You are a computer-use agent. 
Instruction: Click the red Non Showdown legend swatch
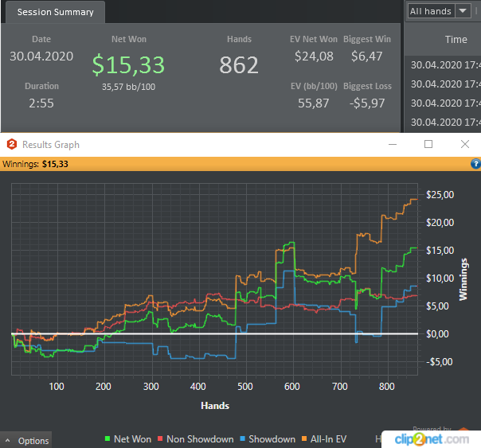tap(160, 438)
